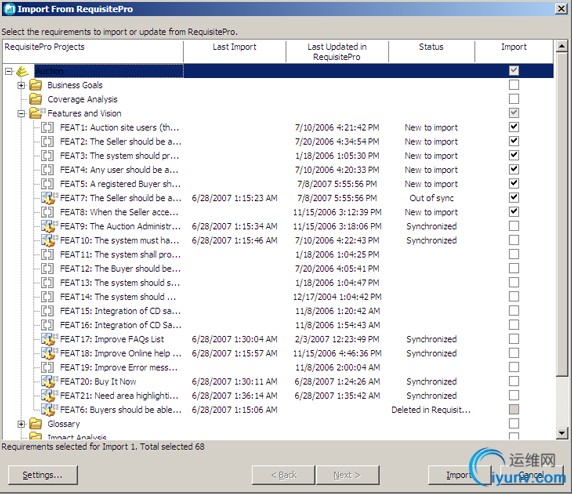The image size is (572, 494).
Task: Click the scrollbar up arrow
Action: [x=562, y=46]
